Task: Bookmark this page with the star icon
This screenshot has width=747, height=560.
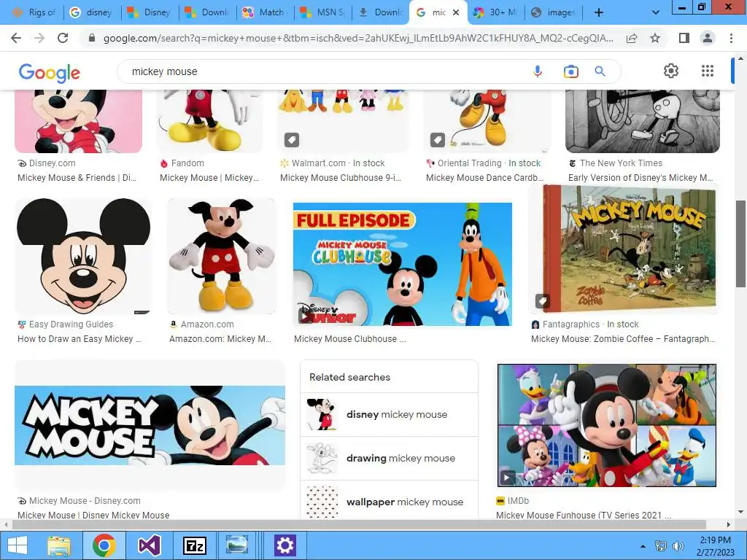Action: coord(655,38)
